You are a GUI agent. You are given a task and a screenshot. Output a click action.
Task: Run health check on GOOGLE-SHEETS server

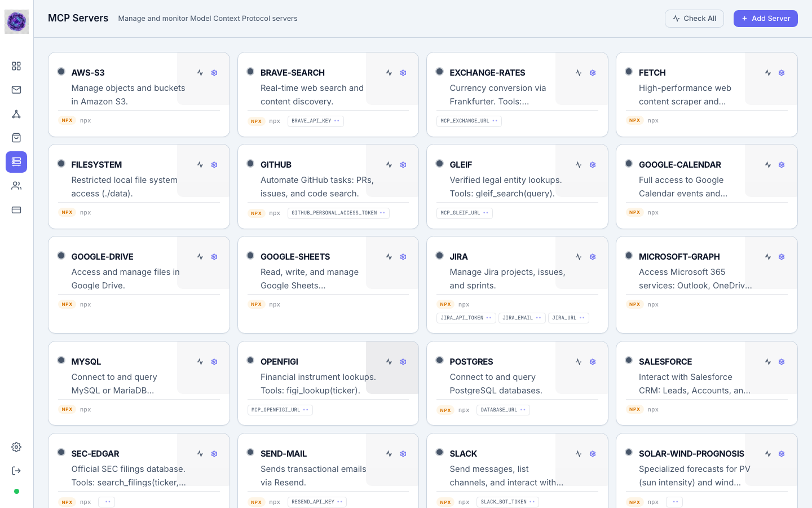coord(389,257)
